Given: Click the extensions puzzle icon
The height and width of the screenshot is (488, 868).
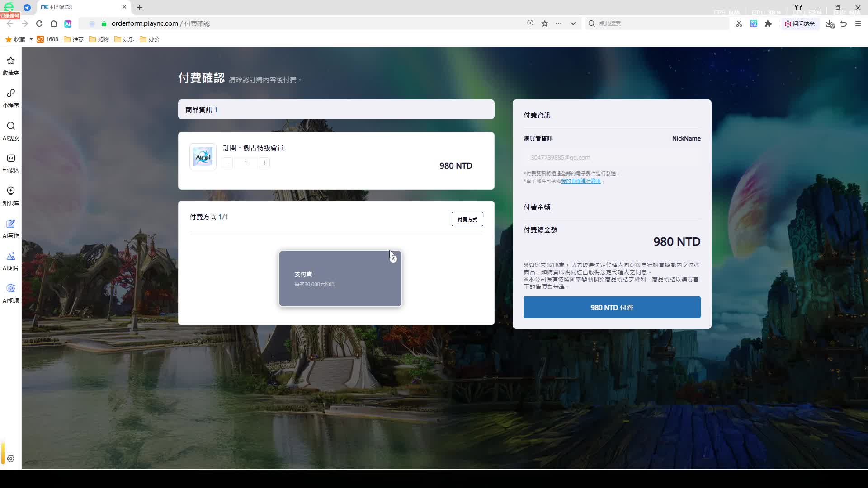Looking at the screenshot, I should pos(768,23).
